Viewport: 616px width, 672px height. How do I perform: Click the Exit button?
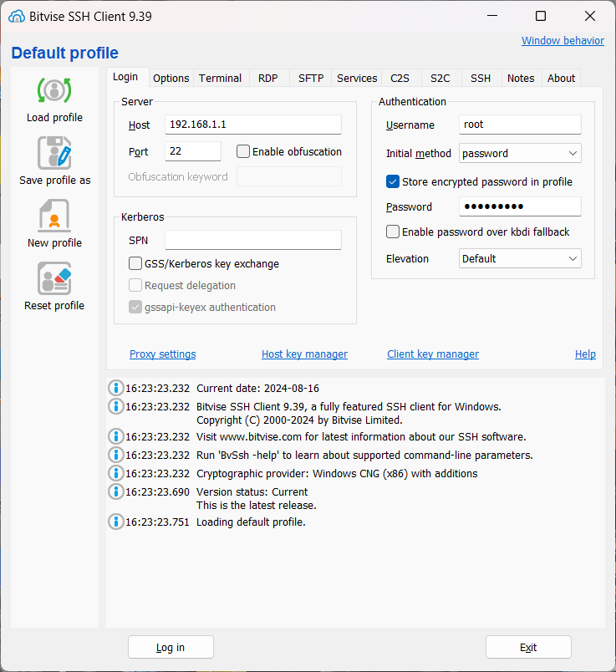coord(528,647)
